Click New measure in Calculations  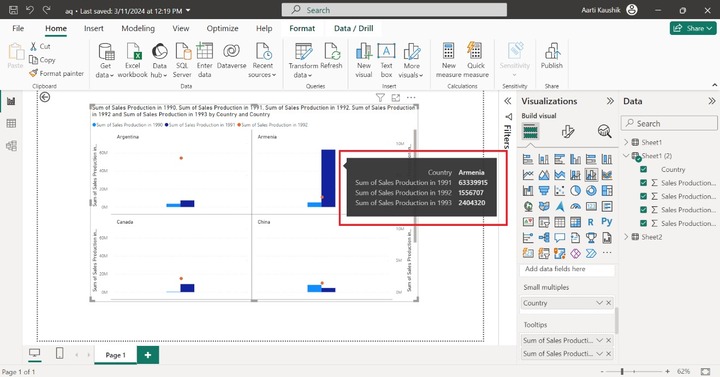(449, 60)
